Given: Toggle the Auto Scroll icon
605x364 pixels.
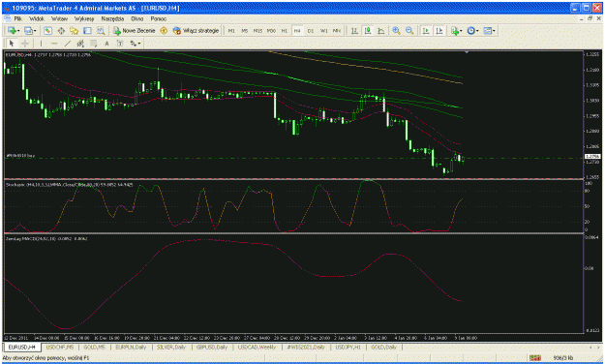Looking at the screenshot, I should point(426,30).
